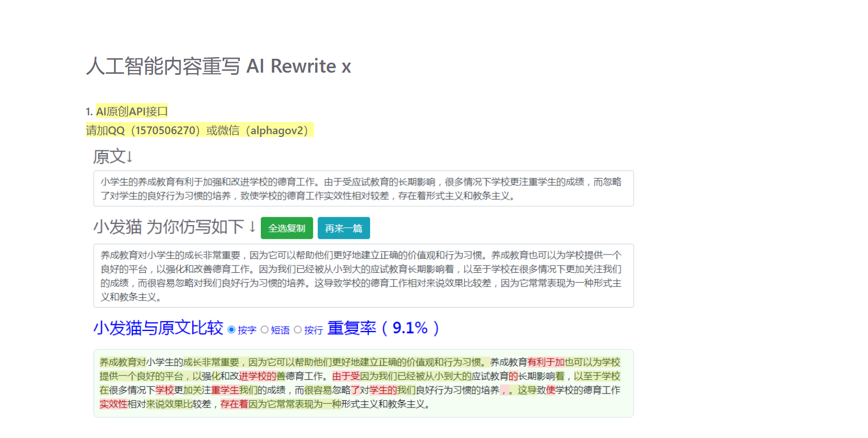Click inside the 原文 original text box
Viewport: 868px width, 438px height.
pos(363,189)
